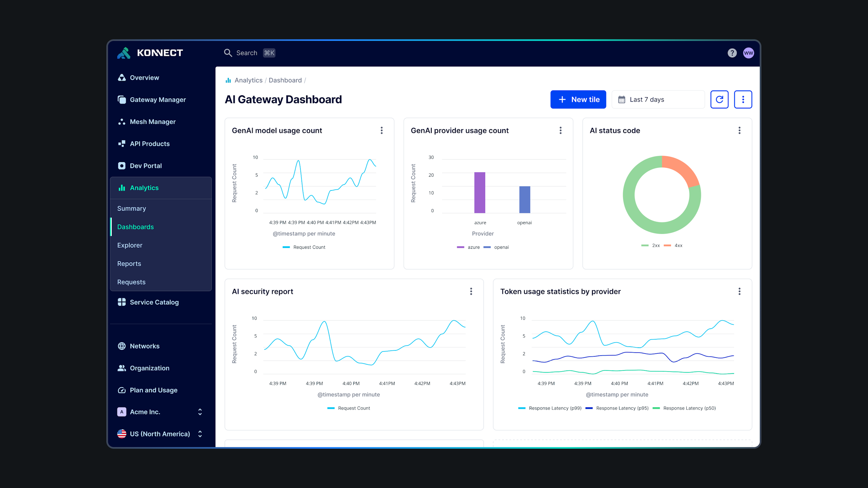Viewport: 868px width, 488px height.
Task: Open GenAI model usage count tile menu
Action: pyautogui.click(x=381, y=130)
